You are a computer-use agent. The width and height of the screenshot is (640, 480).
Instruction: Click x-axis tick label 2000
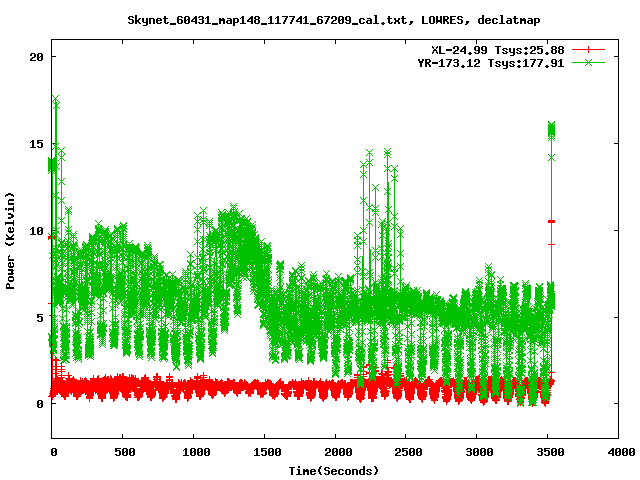click(x=338, y=452)
